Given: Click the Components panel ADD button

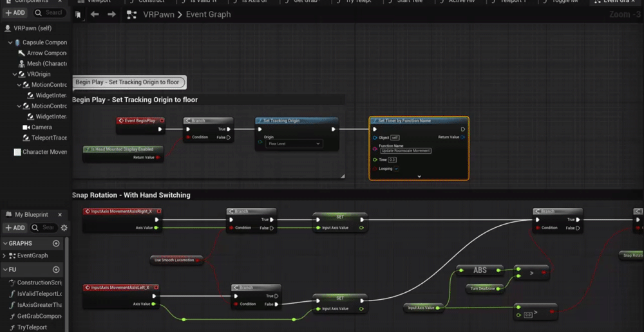Looking at the screenshot, I should pyautogui.click(x=15, y=13).
